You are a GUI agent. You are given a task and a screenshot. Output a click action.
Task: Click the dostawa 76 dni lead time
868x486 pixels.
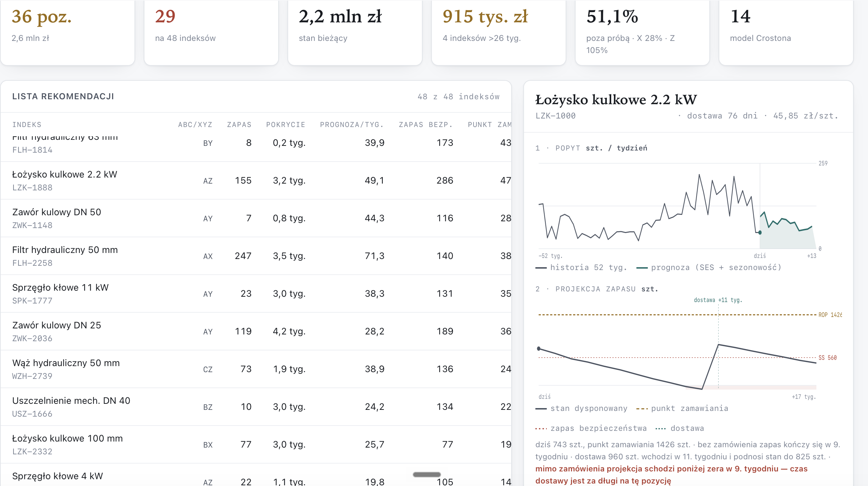[722, 116]
